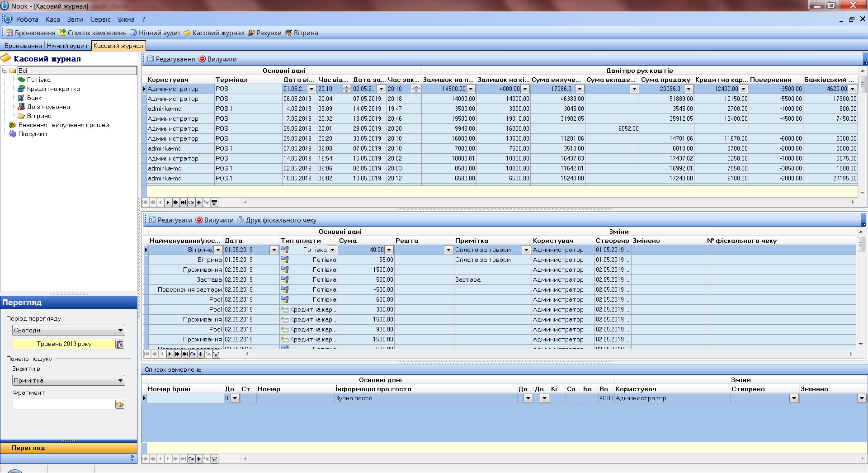Click calendar icon beside Травень 2019 року
The height and width of the screenshot is (473, 868).
(x=120, y=344)
